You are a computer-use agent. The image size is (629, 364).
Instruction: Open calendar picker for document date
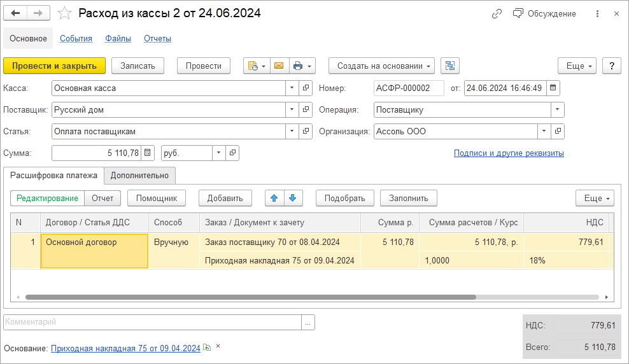pyautogui.click(x=553, y=88)
